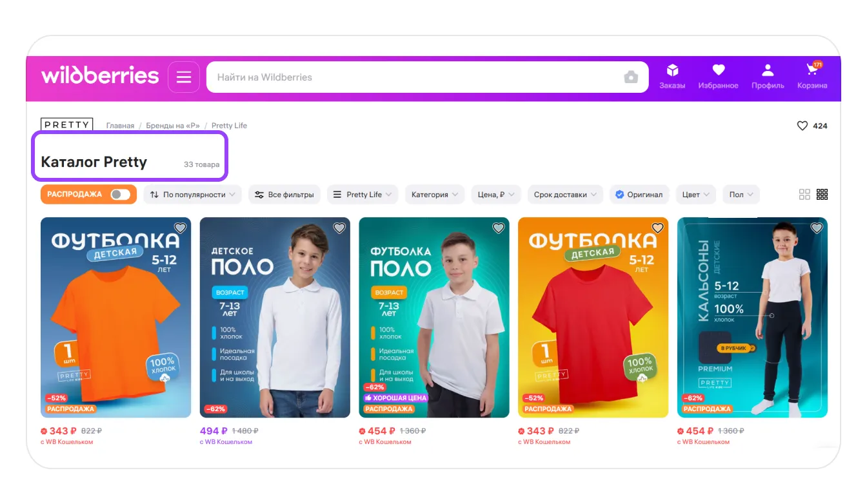Expand the По популярности sort dropdown

click(x=192, y=195)
